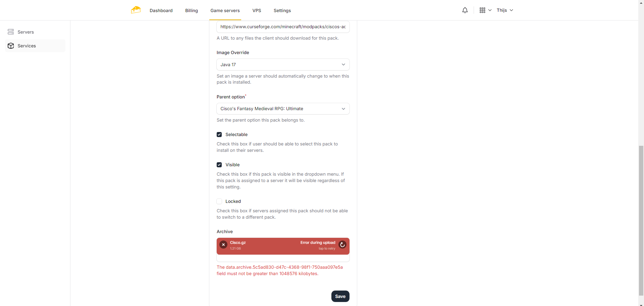Open the apps grid menu
The image size is (644, 306).
pyautogui.click(x=485, y=10)
